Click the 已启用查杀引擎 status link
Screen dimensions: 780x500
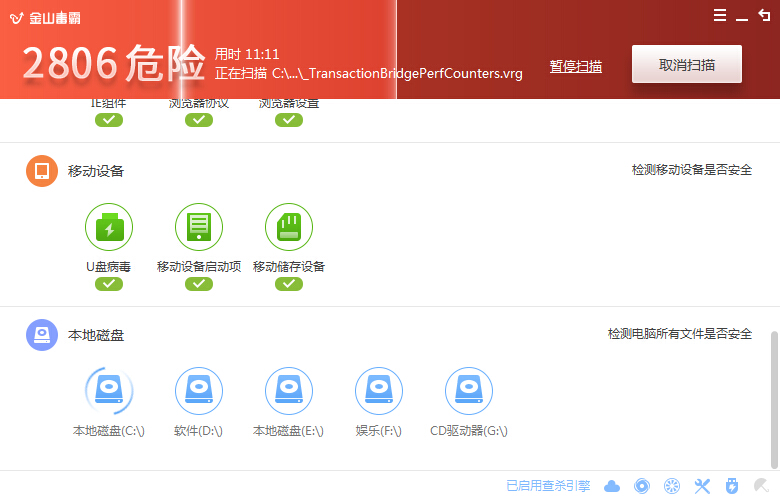click(548, 486)
